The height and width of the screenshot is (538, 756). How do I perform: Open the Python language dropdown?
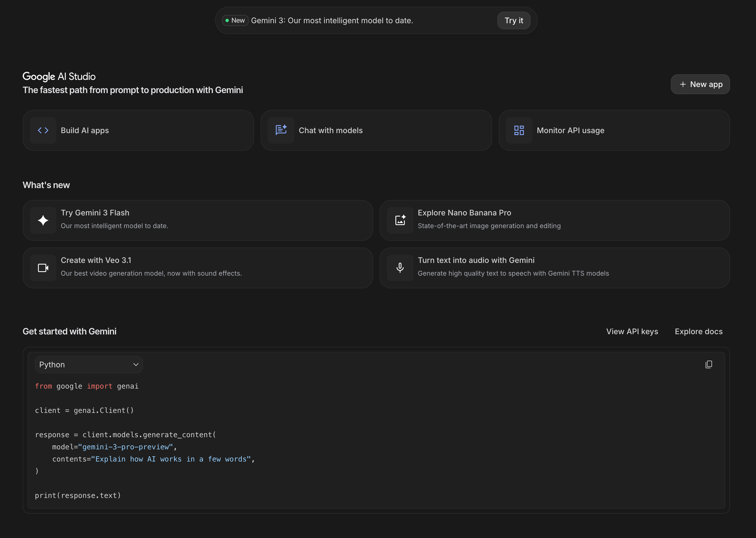point(89,364)
